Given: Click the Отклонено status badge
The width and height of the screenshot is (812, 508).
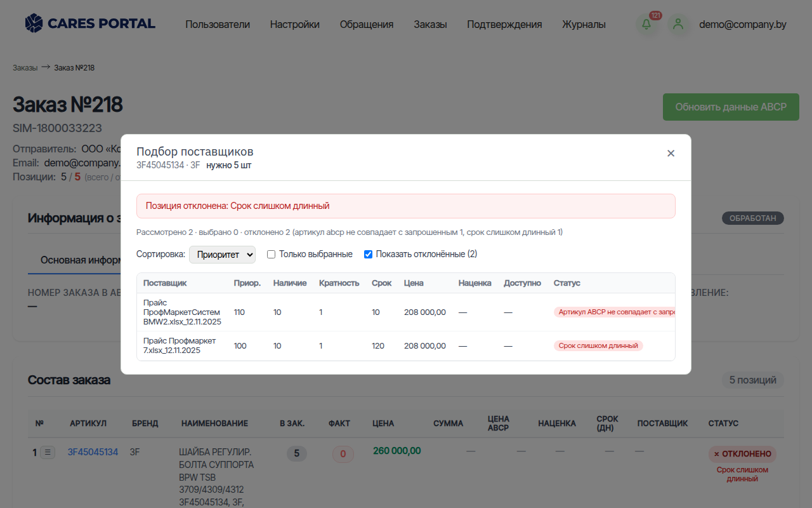Looking at the screenshot, I should tap(742, 454).
